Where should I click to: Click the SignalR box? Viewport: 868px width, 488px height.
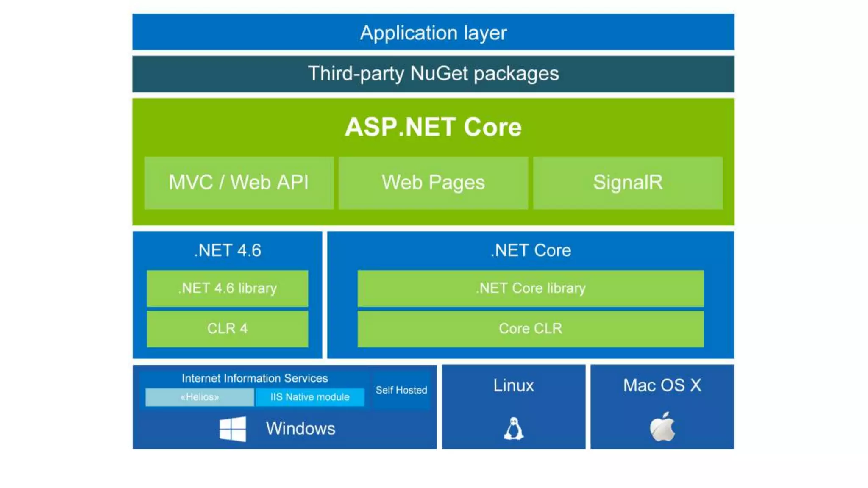tap(628, 183)
